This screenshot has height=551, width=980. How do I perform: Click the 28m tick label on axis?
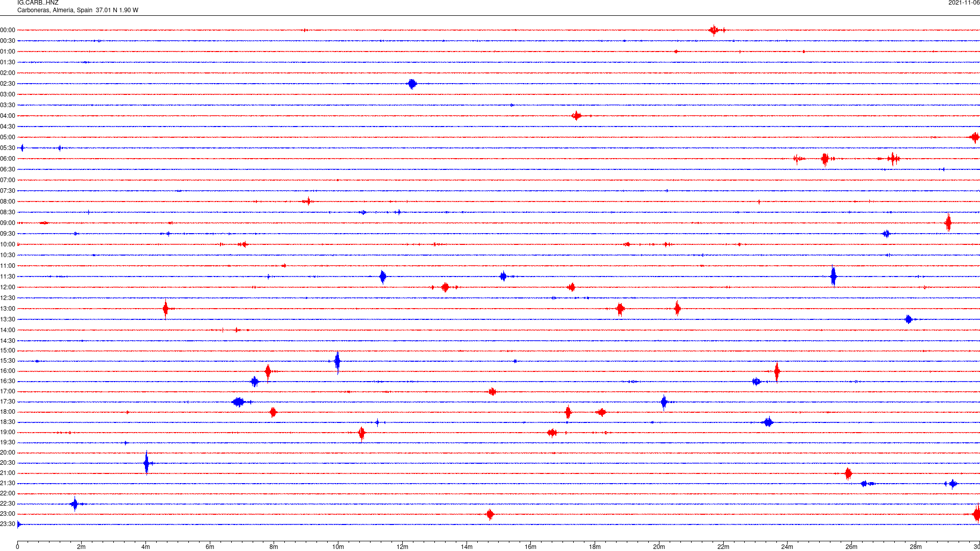916,547
